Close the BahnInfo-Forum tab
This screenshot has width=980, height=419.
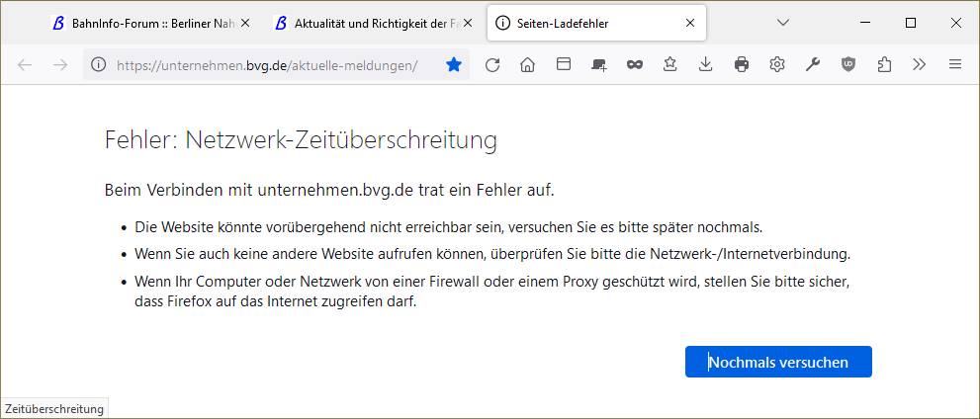point(245,23)
